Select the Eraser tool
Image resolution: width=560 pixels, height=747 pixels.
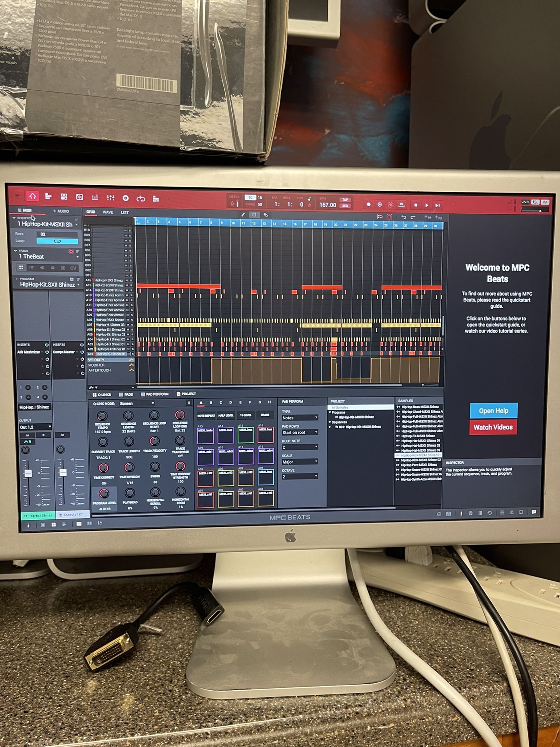click(x=266, y=215)
